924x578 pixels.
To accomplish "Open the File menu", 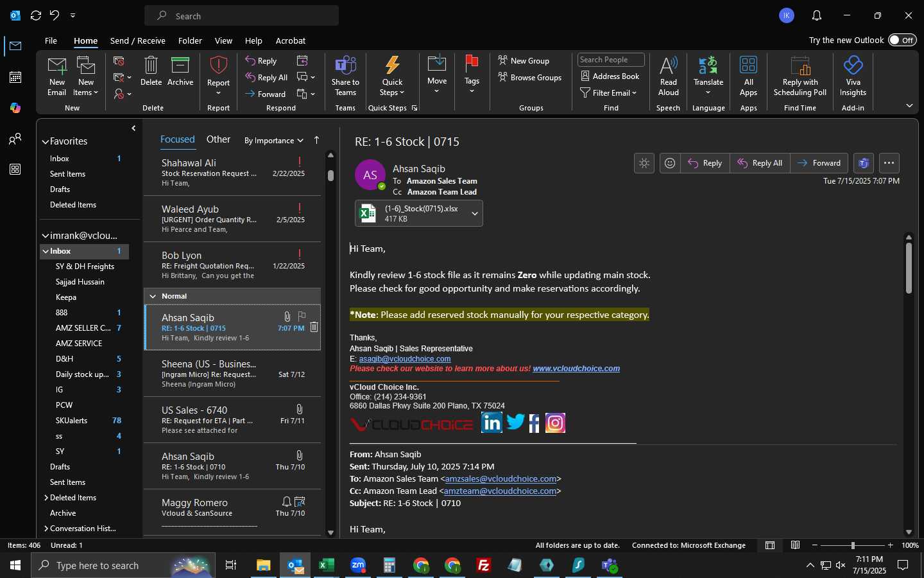I will 51,40.
